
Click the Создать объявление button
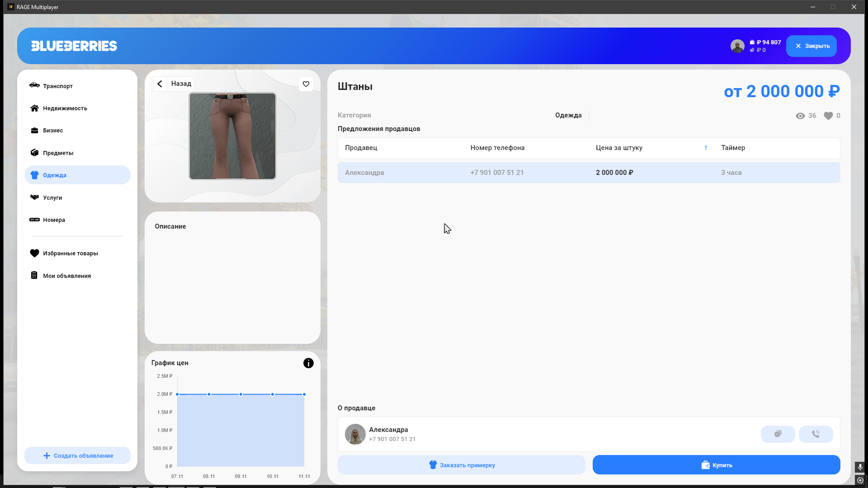(x=78, y=456)
